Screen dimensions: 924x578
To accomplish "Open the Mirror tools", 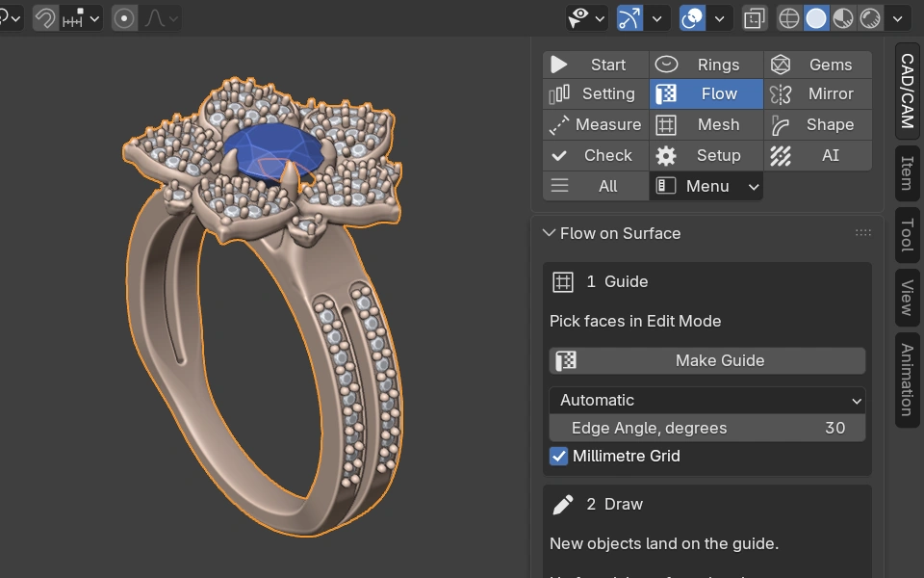I will [x=818, y=93].
